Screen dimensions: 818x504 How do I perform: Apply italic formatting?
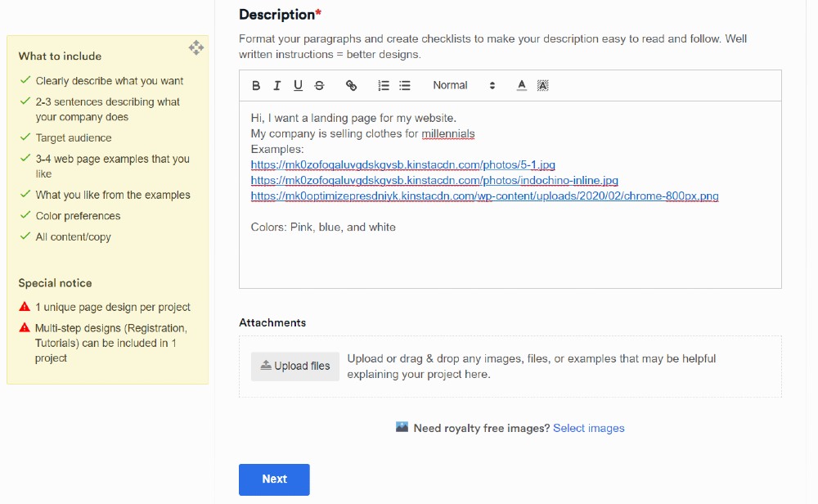coord(277,86)
